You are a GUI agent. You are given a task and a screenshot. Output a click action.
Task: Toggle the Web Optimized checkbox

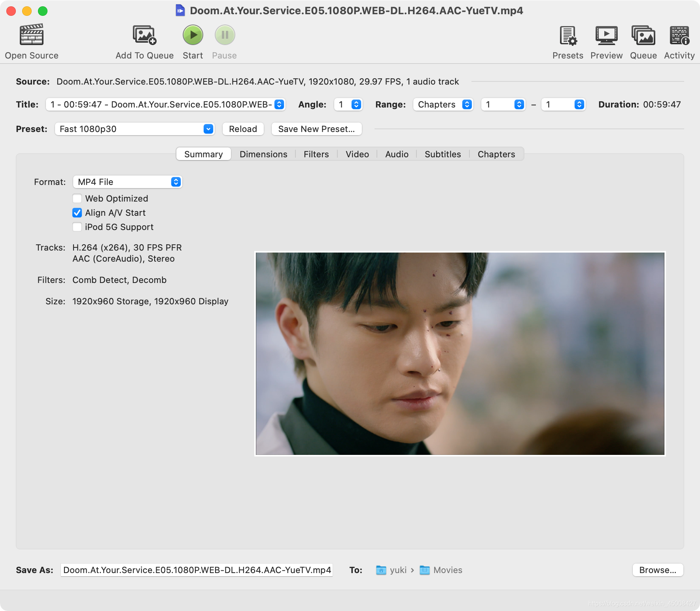[77, 198]
